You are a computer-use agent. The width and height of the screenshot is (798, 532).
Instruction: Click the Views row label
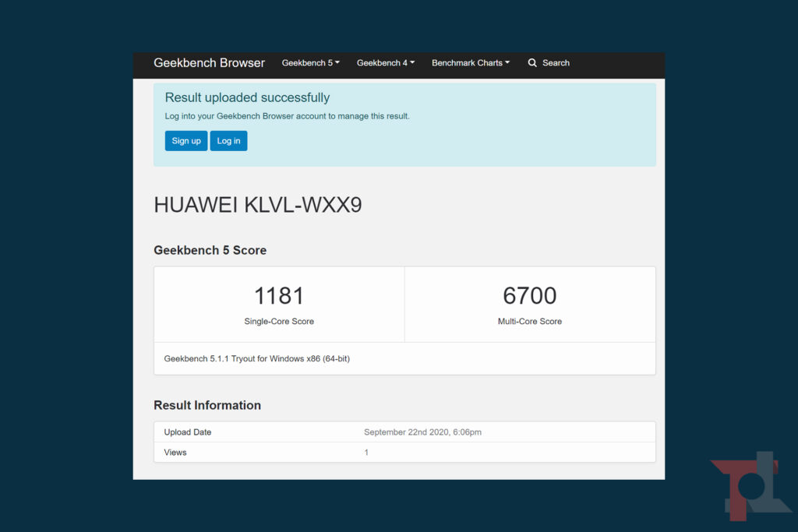[175, 453]
